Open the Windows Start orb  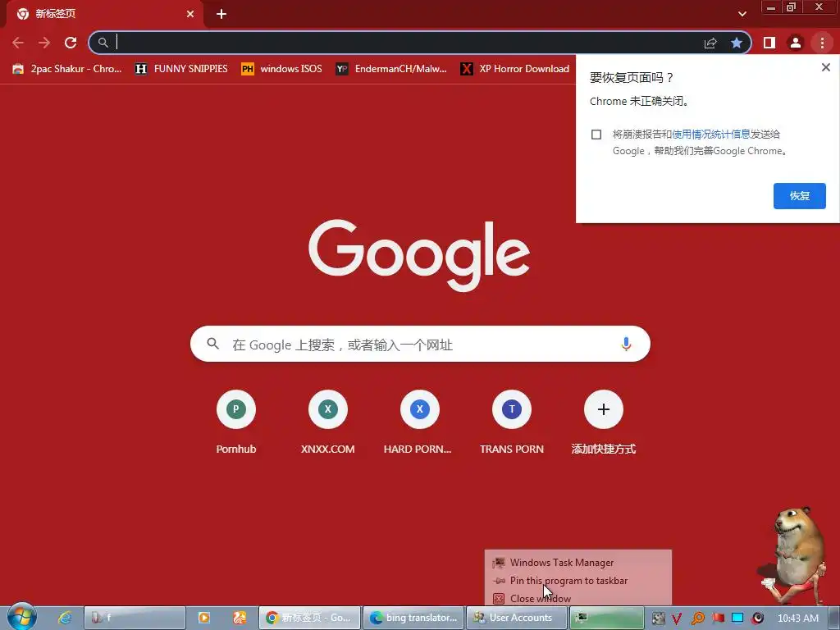point(21,617)
